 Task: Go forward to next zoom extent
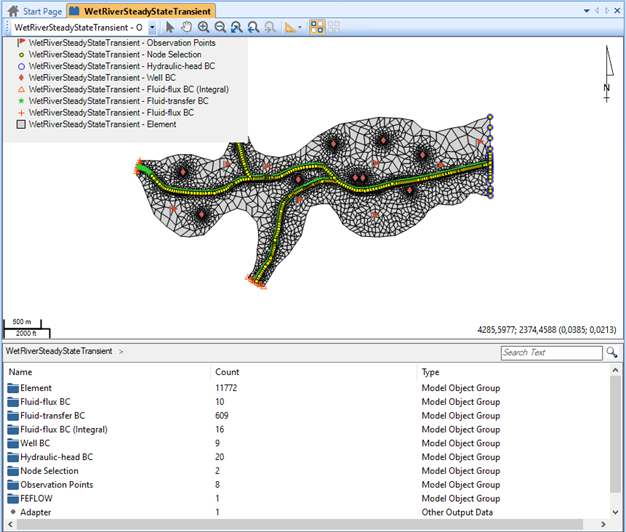tap(270, 27)
